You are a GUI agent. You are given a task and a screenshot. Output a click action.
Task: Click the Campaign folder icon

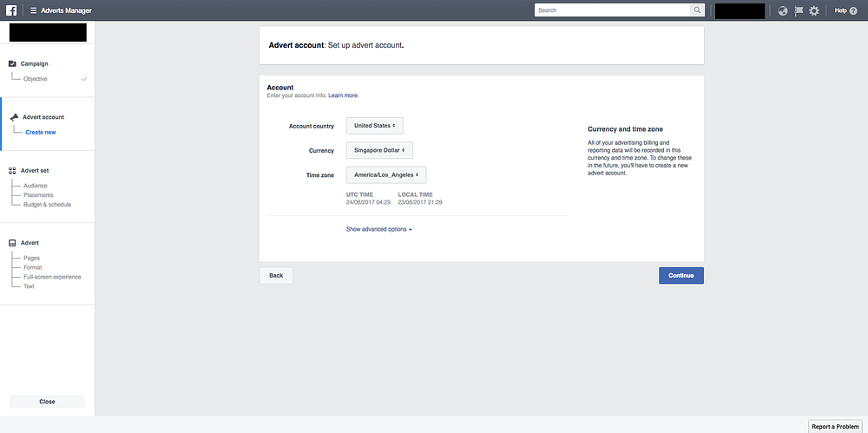point(13,63)
